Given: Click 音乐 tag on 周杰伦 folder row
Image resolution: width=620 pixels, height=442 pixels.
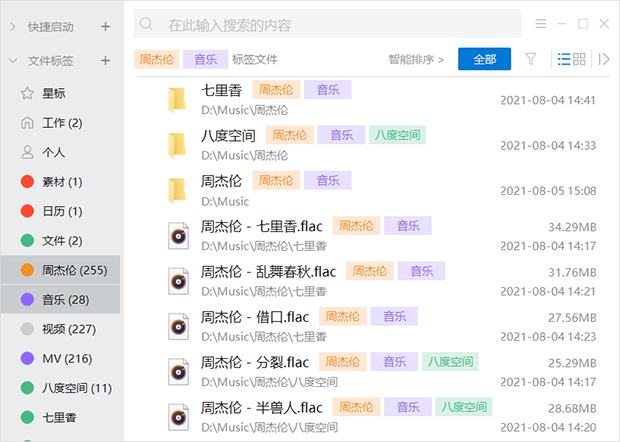Looking at the screenshot, I should (328, 180).
